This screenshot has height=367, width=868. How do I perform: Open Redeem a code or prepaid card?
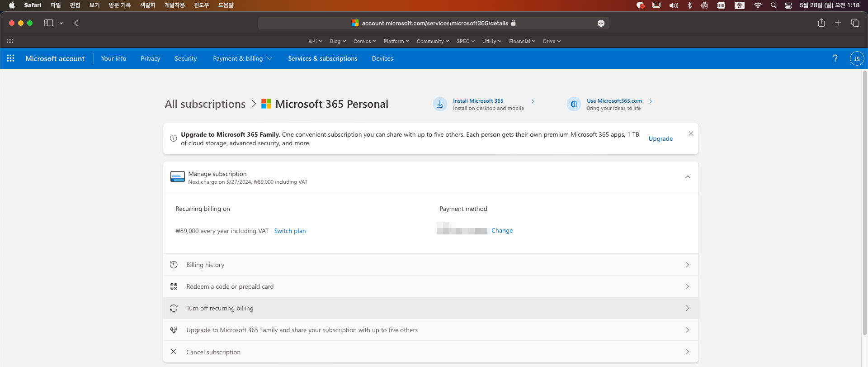430,286
